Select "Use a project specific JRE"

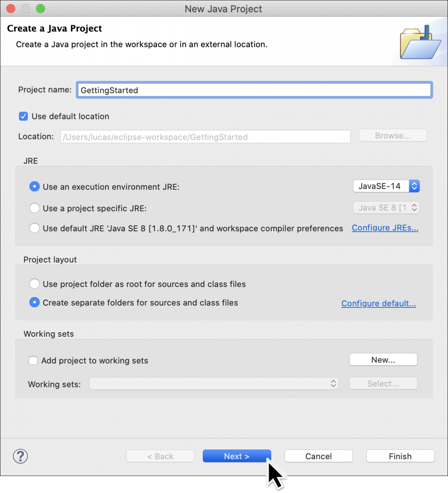34,207
